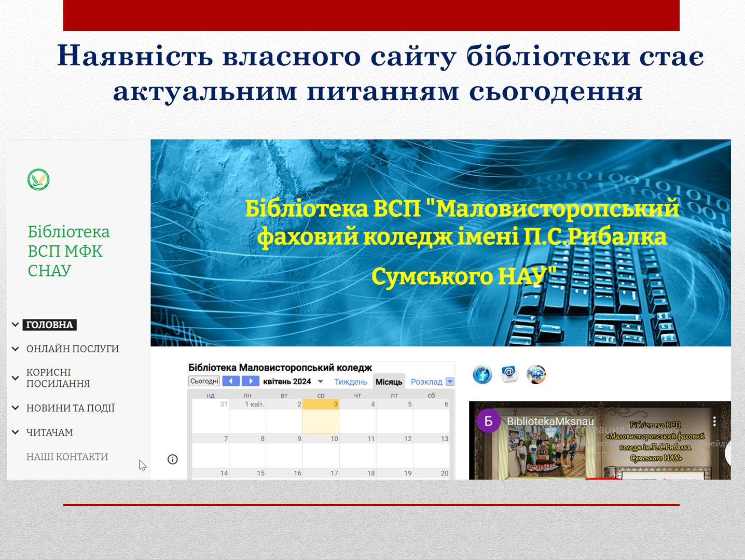Go to next month in calendar

(x=250, y=381)
